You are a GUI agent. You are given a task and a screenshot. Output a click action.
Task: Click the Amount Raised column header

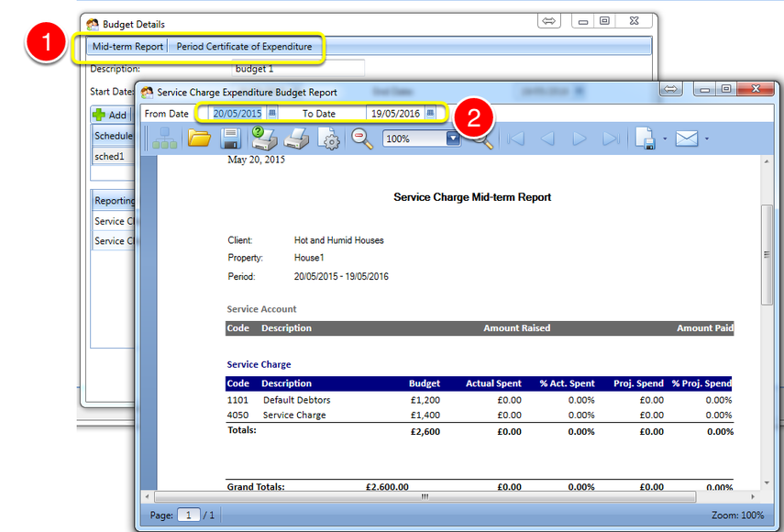tap(516, 328)
